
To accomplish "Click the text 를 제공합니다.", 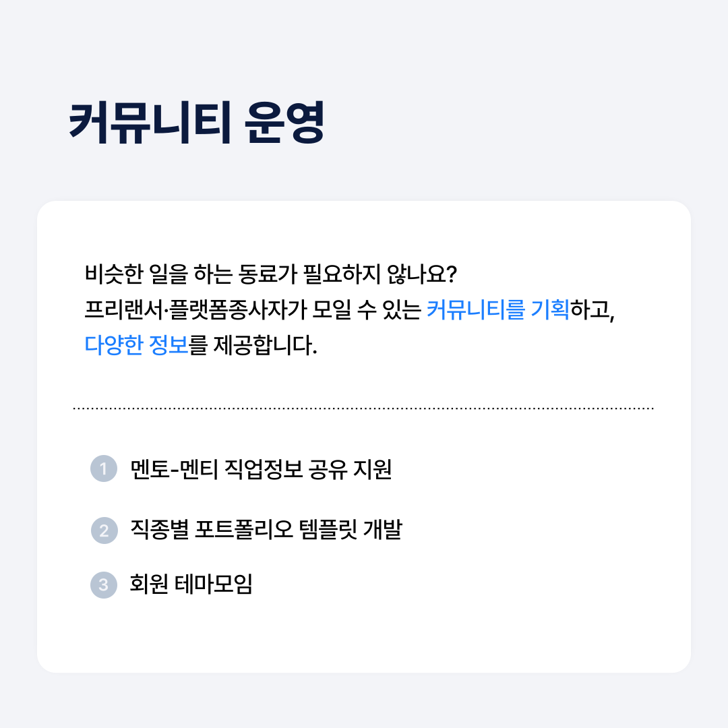I will (x=253, y=345).
